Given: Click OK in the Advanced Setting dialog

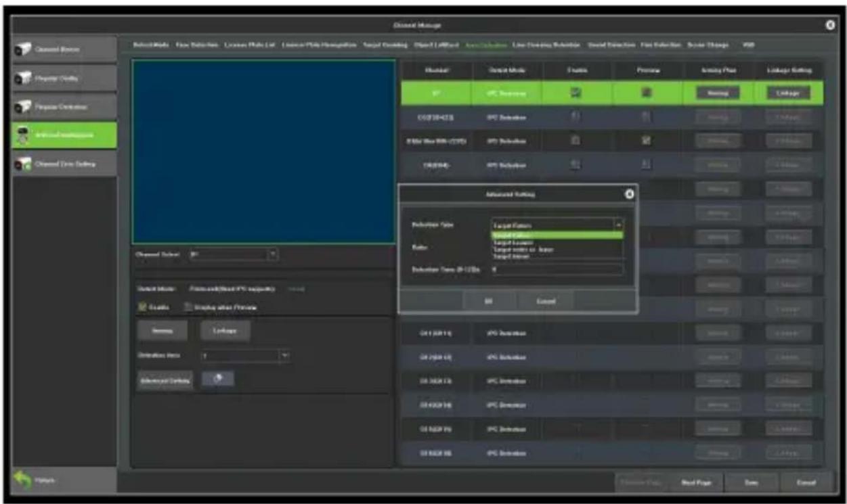Looking at the screenshot, I should [488, 302].
